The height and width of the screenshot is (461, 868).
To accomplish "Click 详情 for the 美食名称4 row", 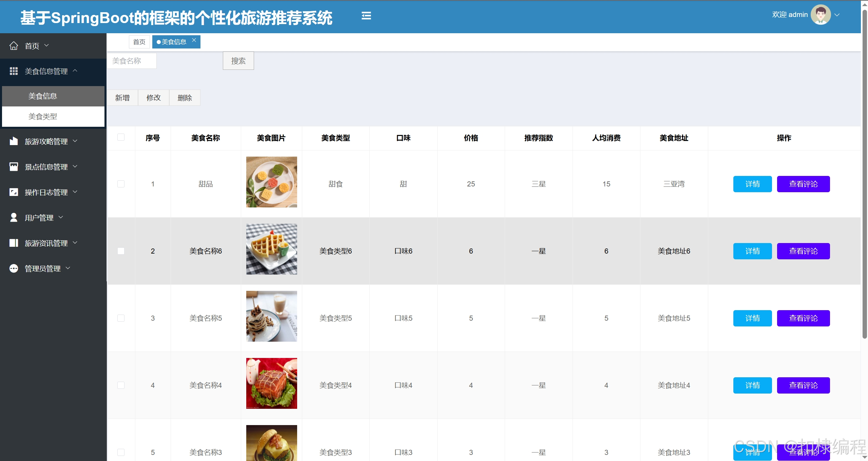I will [x=752, y=385].
